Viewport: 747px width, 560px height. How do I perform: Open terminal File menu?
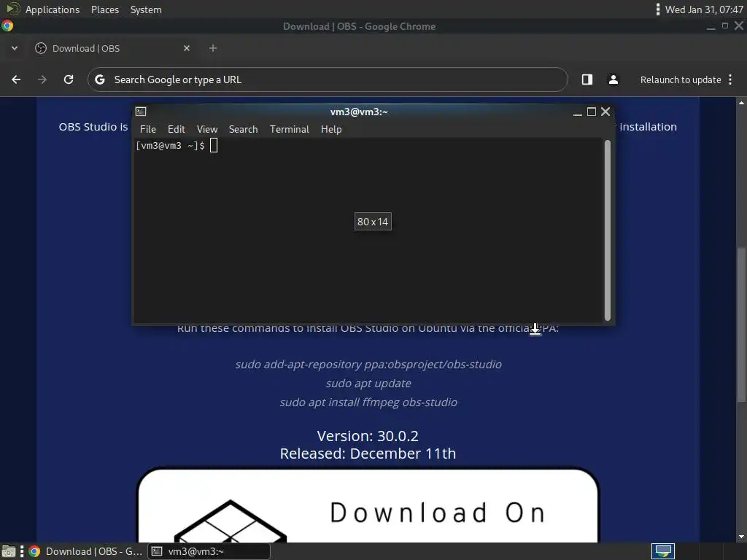(147, 129)
